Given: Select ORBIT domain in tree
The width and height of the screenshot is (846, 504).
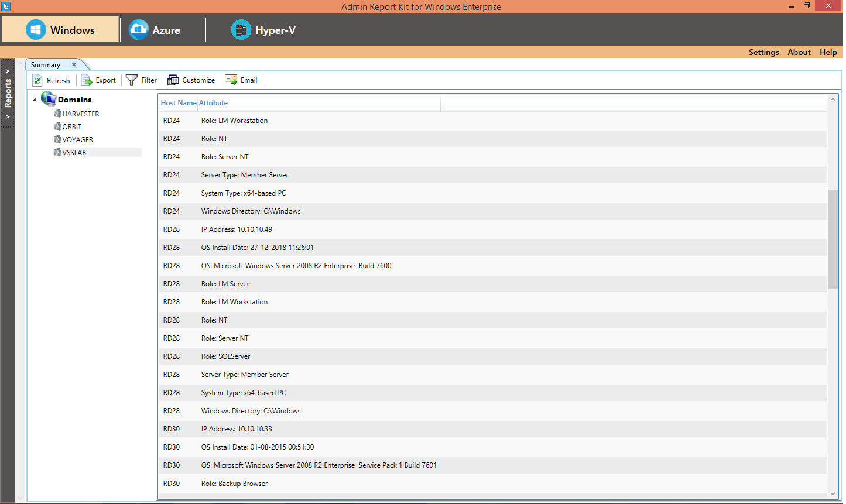Looking at the screenshot, I should coord(72,126).
